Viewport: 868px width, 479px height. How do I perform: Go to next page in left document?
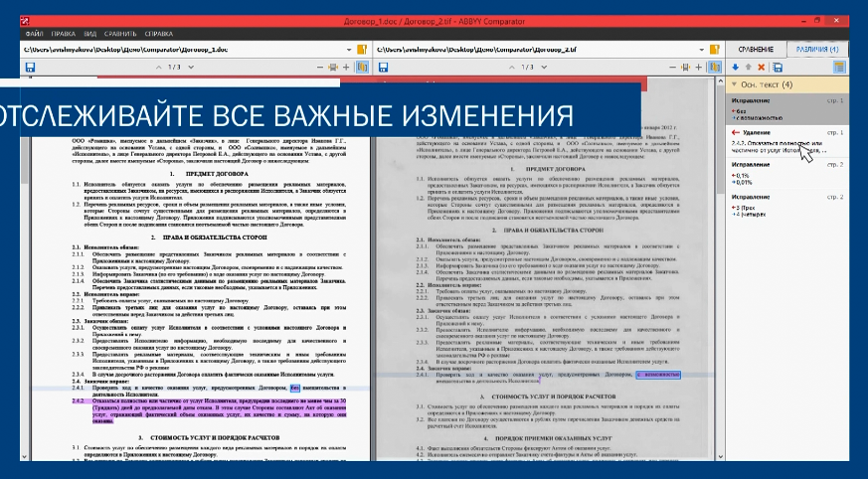[x=191, y=67]
